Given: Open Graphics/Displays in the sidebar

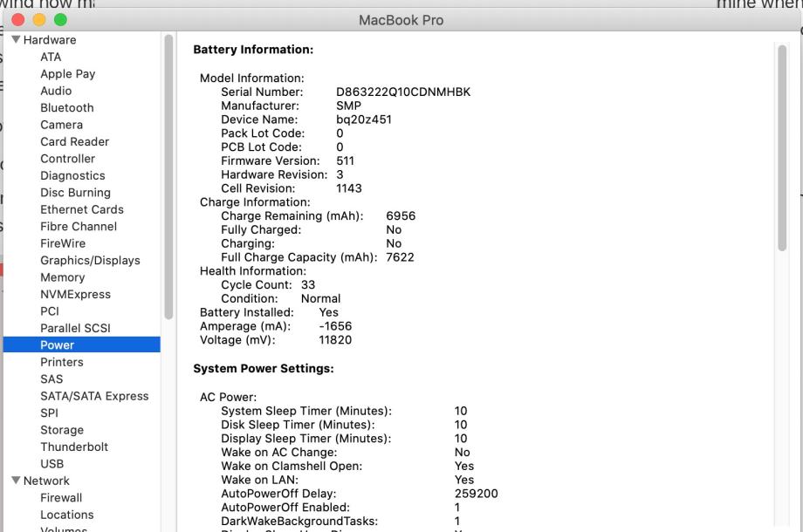Looking at the screenshot, I should click(x=90, y=261).
